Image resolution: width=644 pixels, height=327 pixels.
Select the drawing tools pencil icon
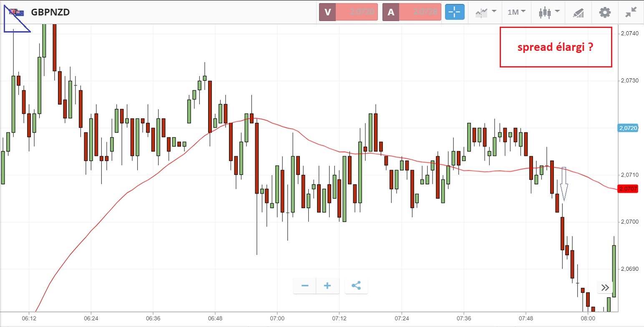[x=578, y=12]
